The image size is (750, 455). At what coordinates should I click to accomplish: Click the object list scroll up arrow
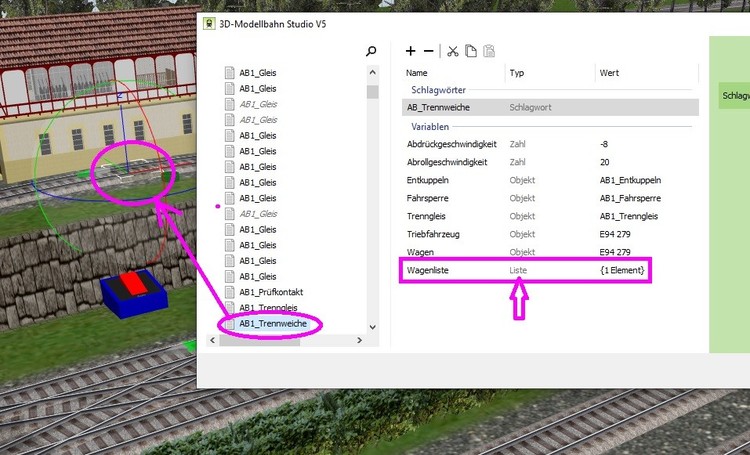click(x=373, y=72)
